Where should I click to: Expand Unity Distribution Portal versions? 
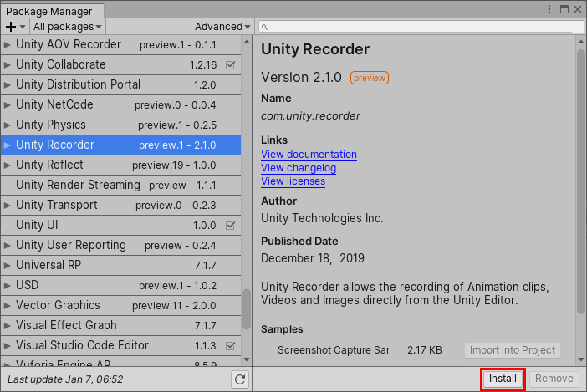coord(8,85)
